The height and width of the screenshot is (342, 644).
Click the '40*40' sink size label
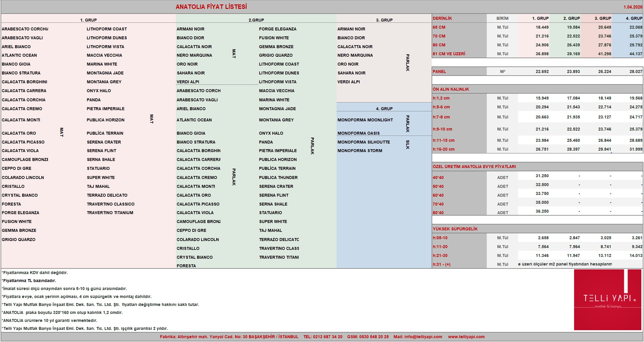438,177
